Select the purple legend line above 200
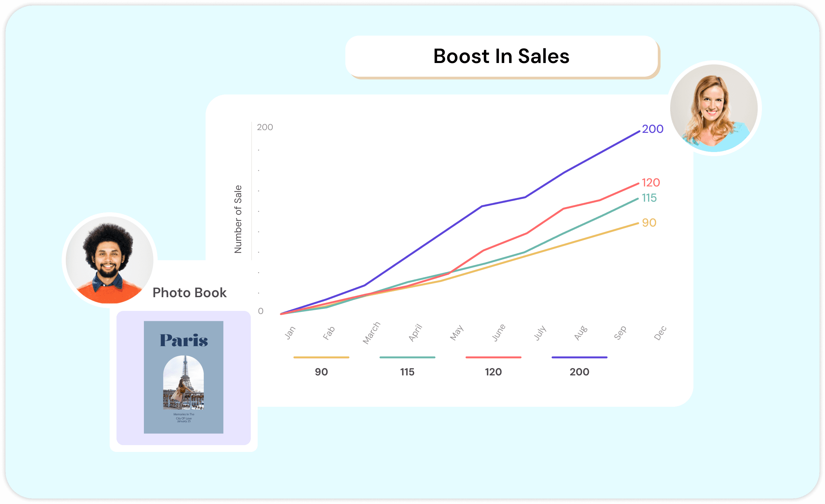Image resolution: width=825 pixels, height=504 pixels. [579, 357]
